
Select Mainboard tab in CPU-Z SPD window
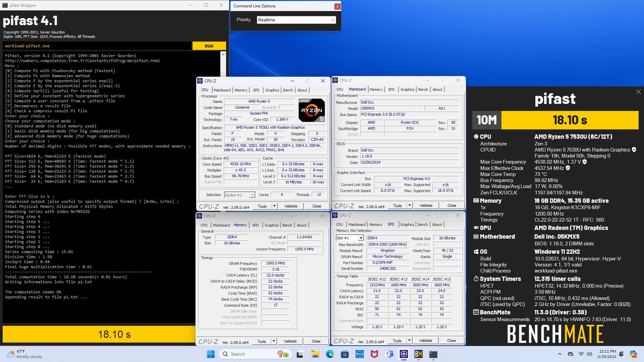pos(357,225)
